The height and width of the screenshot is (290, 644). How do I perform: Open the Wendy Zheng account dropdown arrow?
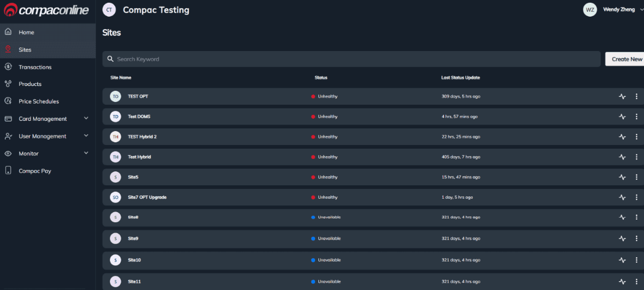[x=641, y=10]
